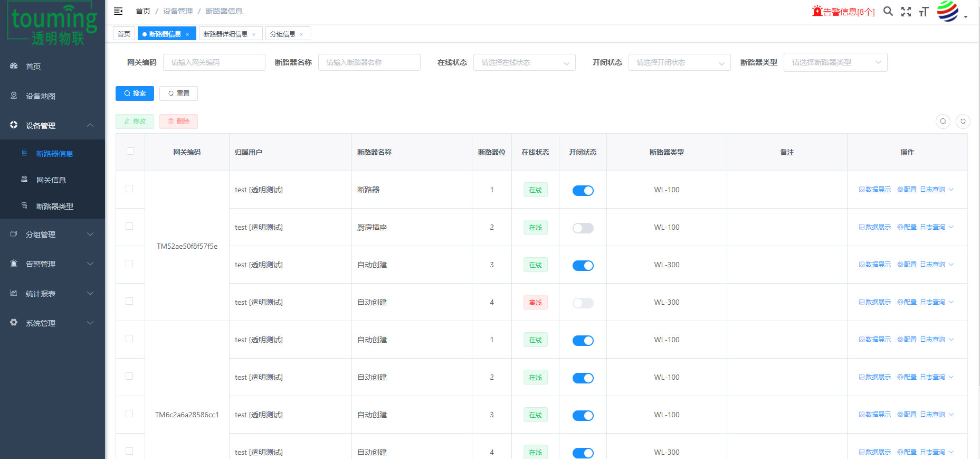Image resolution: width=980 pixels, height=459 pixels.
Task: Click the round search toggle icon above table
Action: coord(943,121)
